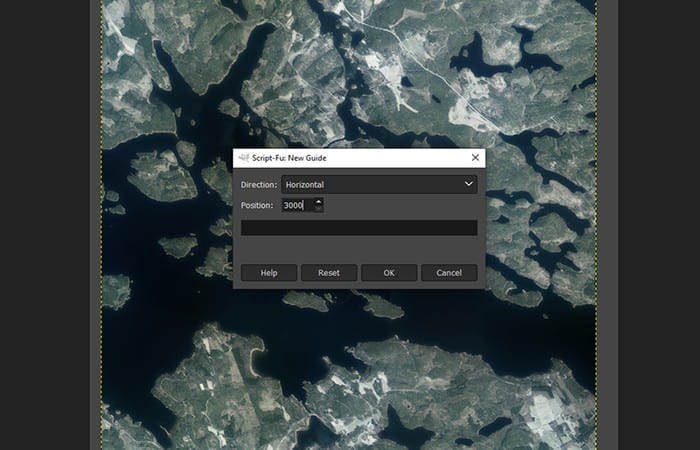This screenshot has width=700, height=450.
Task: Increase Position with the up arrow
Action: 318,202
